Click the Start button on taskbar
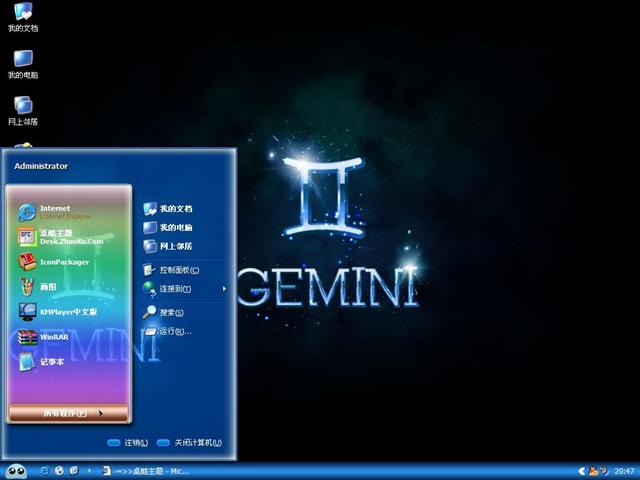Viewport: 640px width, 480px height. click(x=16, y=471)
